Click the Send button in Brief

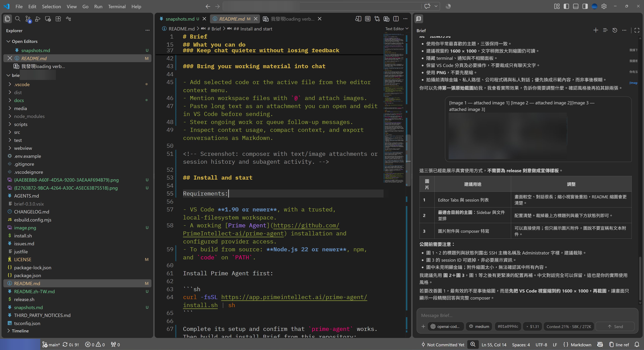coord(615,327)
